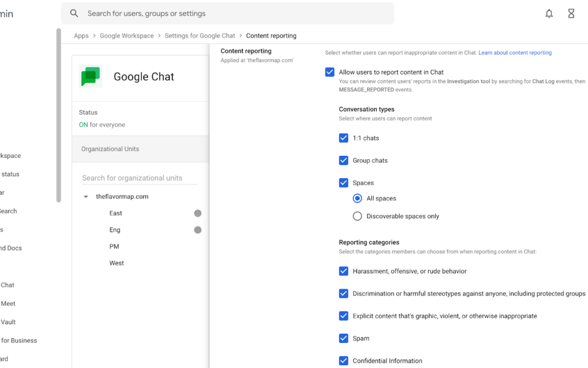Uncheck the Spam category checkbox
This screenshot has width=588, height=368.
pyautogui.click(x=344, y=339)
